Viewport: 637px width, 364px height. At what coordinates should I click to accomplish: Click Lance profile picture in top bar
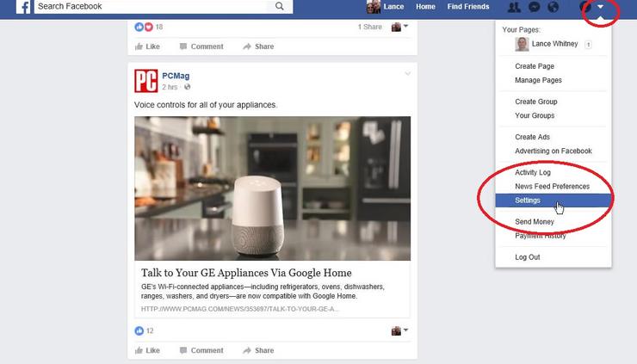tap(374, 7)
